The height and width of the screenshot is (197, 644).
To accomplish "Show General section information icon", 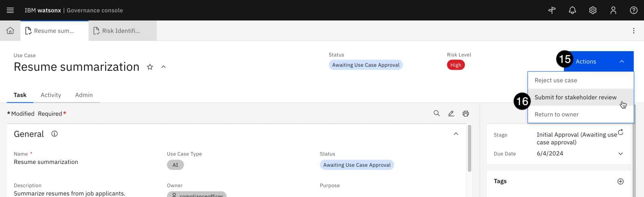I will click(54, 134).
